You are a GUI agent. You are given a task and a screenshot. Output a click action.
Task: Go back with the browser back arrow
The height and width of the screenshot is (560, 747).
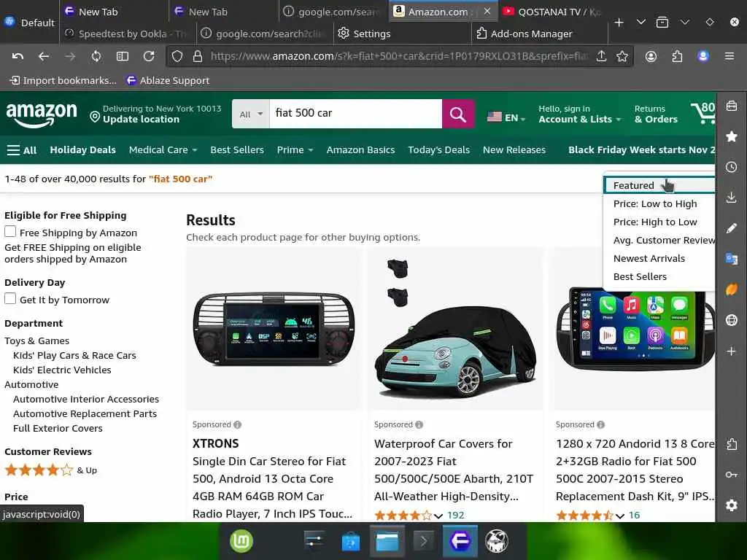[44, 56]
